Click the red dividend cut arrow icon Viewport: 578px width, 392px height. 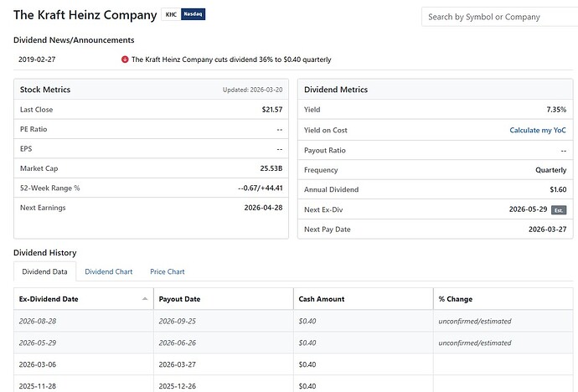[125, 59]
